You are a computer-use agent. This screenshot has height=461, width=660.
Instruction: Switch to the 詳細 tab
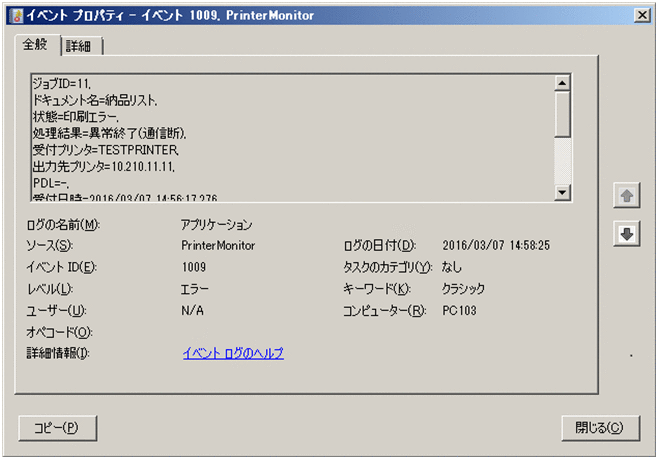tap(82, 45)
